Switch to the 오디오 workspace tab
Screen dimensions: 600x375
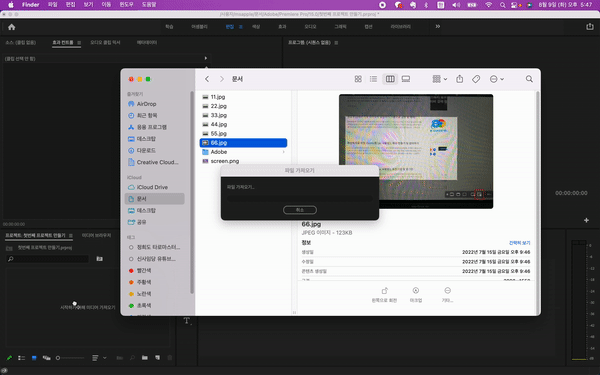(310, 26)
